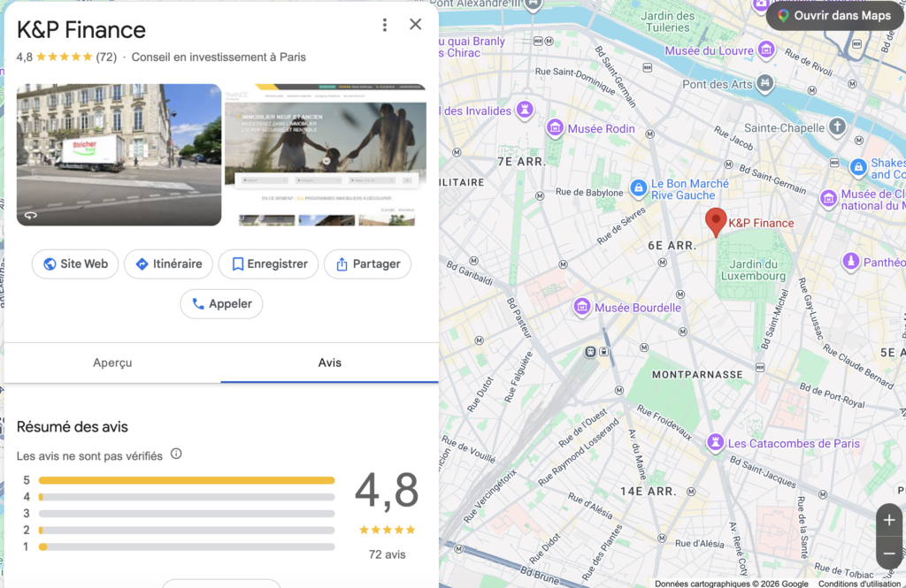
Task: Select the Musée du Louvre map icon
Action: pos(766,50)
